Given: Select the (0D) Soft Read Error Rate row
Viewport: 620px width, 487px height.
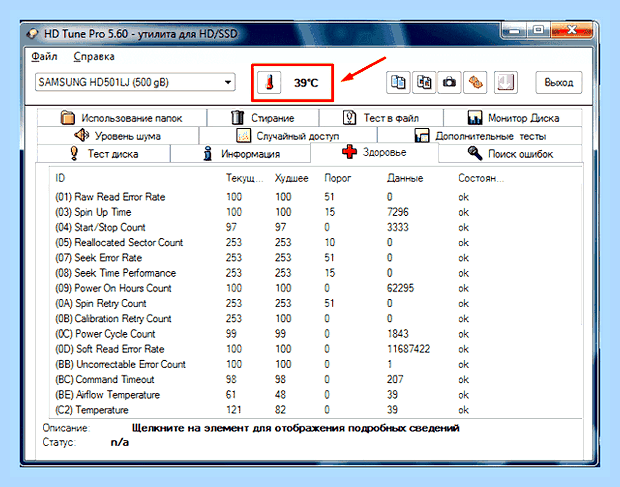Looking at the screenshot, I should tap(316, 349).
